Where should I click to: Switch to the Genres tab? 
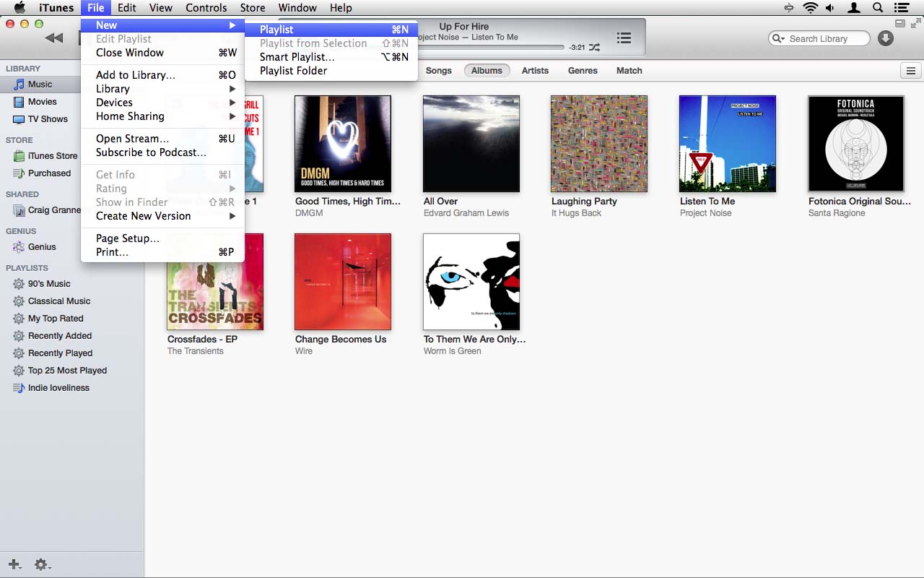(583, 71)
